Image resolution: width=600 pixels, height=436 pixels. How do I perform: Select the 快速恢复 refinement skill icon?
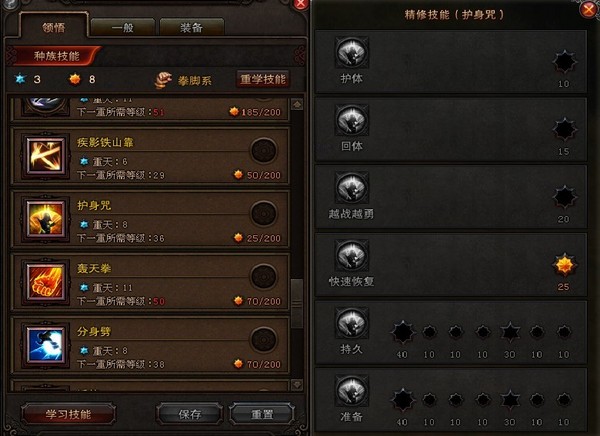click(352, 255)
